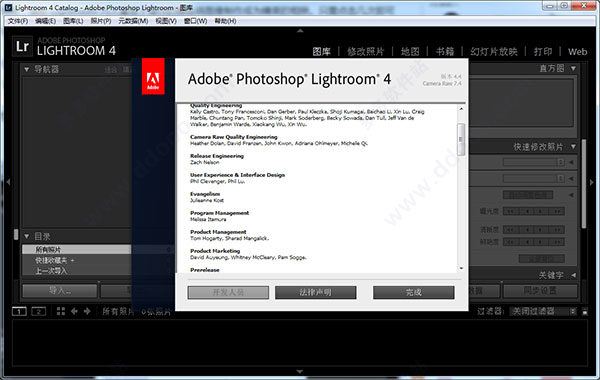This screenshot has height=380, width=600.
Task: Click the Adobe logo in the About dialog
Action: [x=153, y=76]
